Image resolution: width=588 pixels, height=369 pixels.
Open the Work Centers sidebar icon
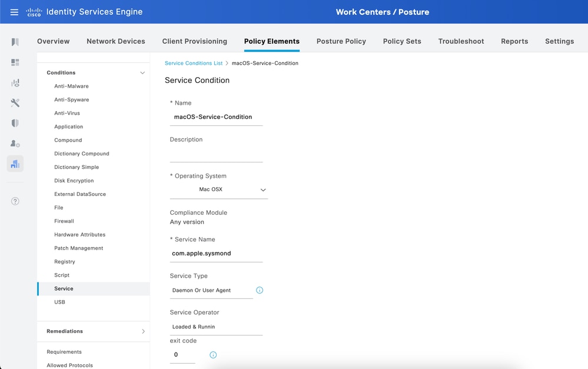(x=15, y=164)
